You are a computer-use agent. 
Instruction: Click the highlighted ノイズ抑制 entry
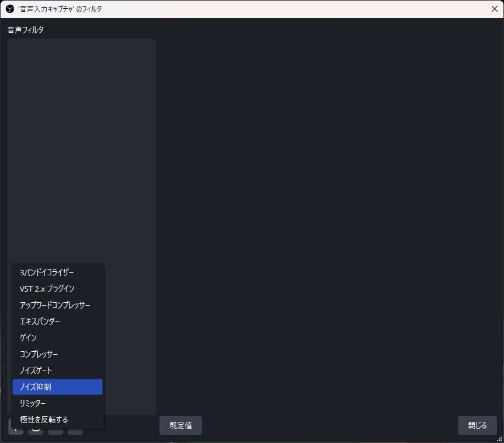(58, 387)
